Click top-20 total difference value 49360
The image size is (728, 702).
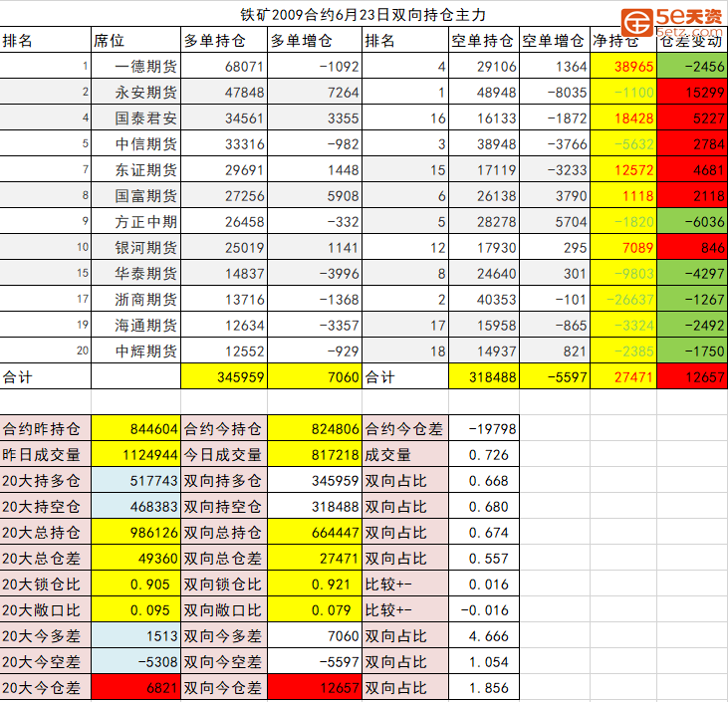click(135, 559)
